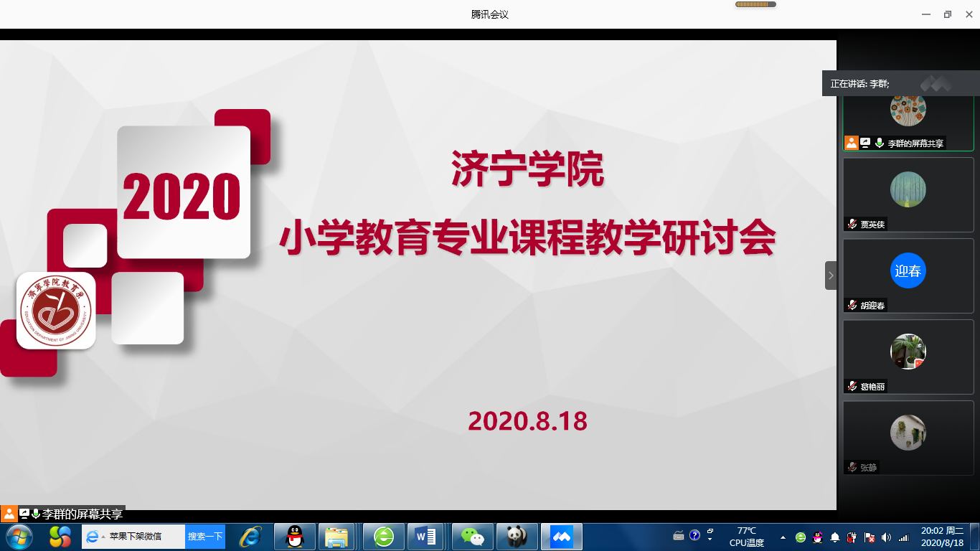Screen dimensions: 980x551
Task: Click the muted microphone icon beside 张静
Action: [x=852, y=468]
